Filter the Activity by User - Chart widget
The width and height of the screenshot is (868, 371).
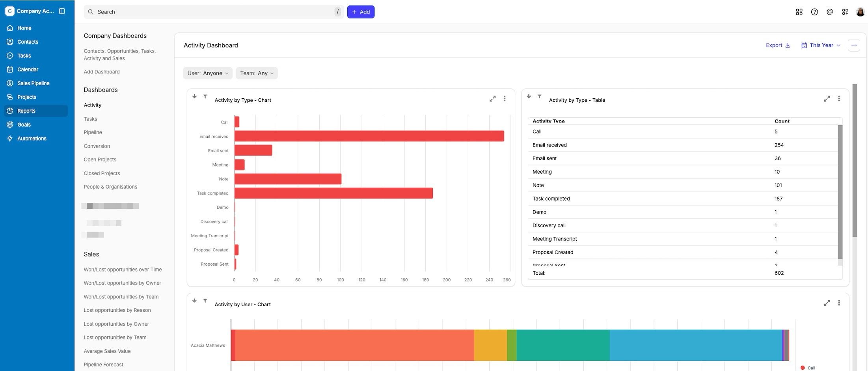[205, 301]
